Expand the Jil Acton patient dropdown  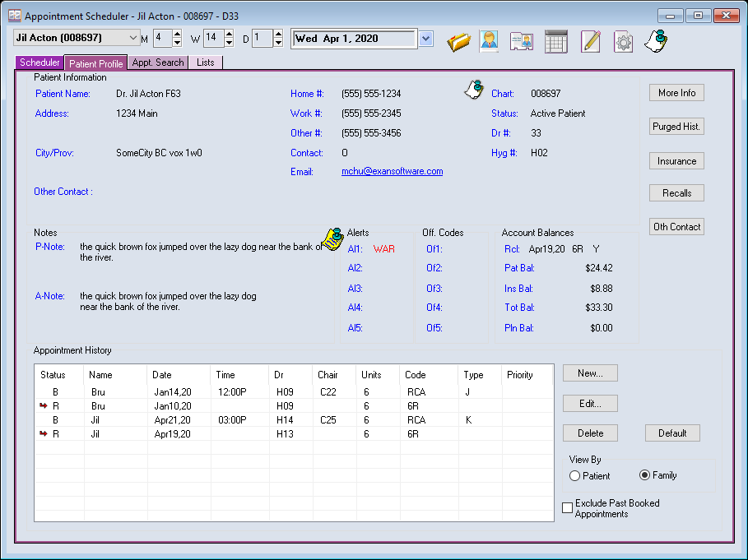coord(133,38)
